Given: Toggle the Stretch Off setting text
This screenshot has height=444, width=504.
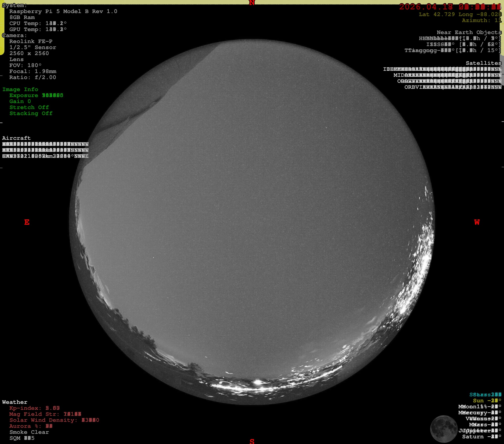Looking at the screenshot, I should 29,107.
